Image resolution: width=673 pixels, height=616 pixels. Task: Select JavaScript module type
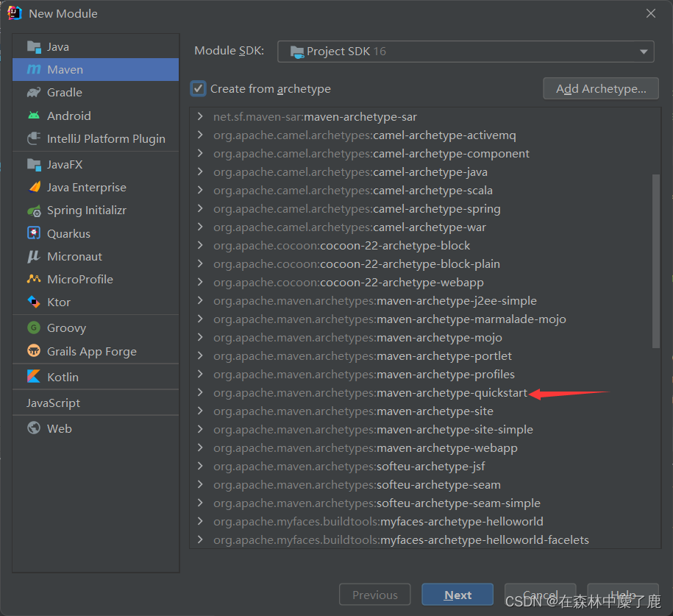coord(96,403)
